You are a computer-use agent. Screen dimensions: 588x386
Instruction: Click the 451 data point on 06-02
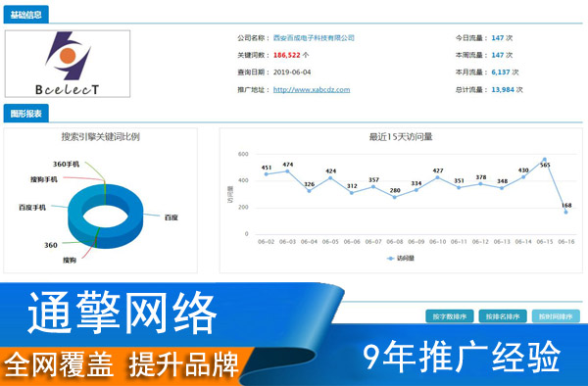tap(267, 173)
